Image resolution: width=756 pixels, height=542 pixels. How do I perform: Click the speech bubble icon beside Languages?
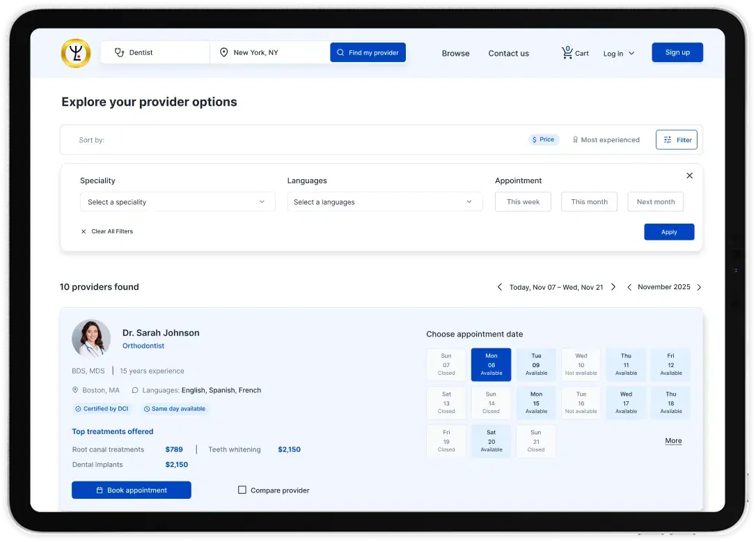(x=135, y=390)
